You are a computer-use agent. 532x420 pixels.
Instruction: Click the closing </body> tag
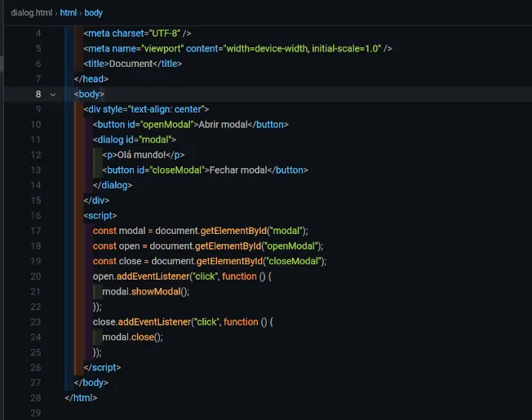click(x=91, y=382)
